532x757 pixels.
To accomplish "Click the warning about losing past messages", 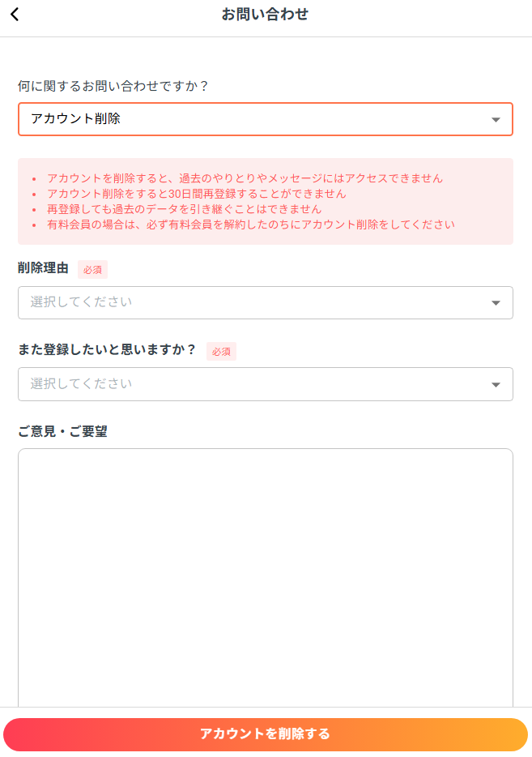I will point(245,178).
